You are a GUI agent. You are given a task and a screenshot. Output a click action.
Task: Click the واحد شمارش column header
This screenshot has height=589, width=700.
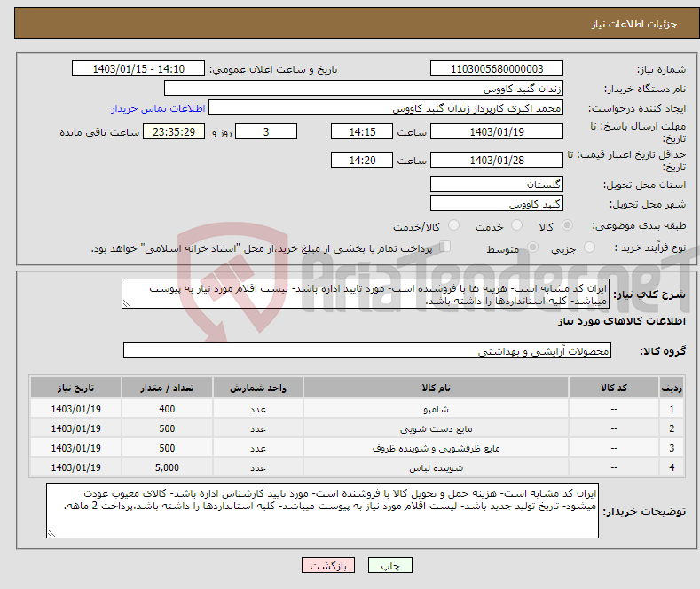tap(258, 388)
